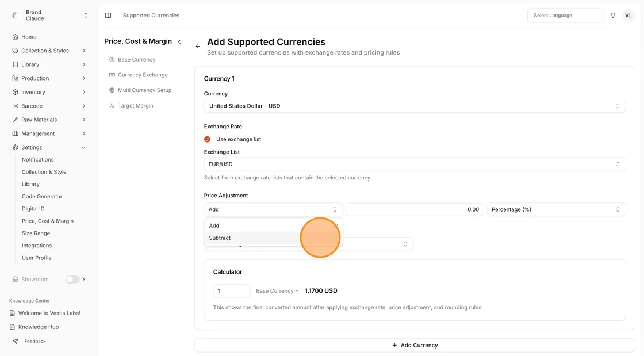Open the Exchange List dropdown
Image resolution: width=644 pixels, height=356 pixels.
click(415, 164)
